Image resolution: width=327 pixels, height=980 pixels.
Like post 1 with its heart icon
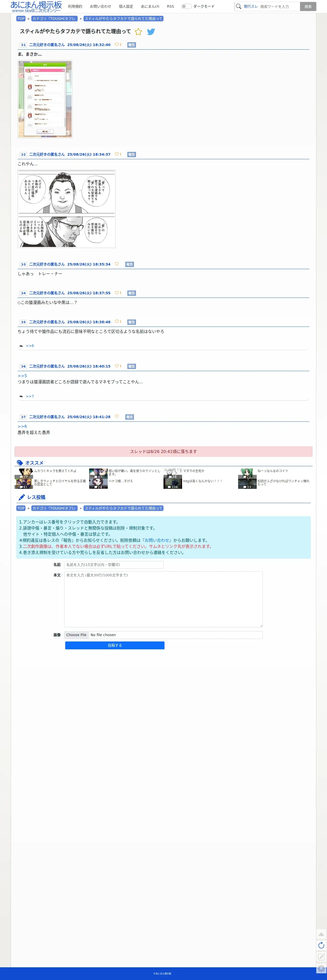click(x=117, y=45)
